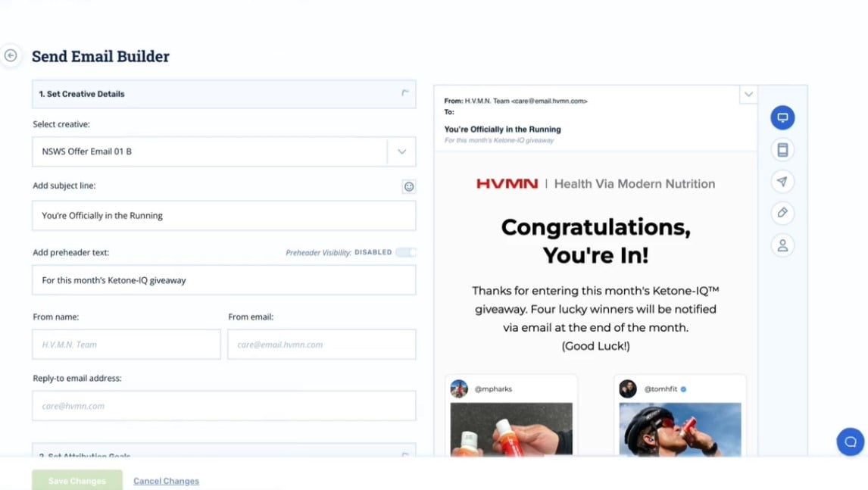Screen dimensions: 868x490
Task: Click the @mpharks avatar
Action: [x=459, y=389]
